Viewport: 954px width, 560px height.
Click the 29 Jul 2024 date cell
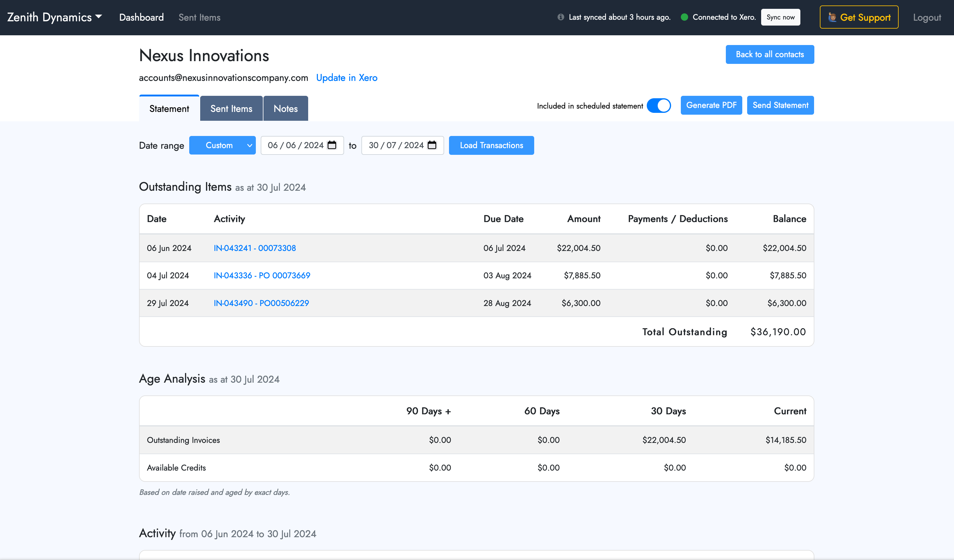[x=168, y=303]
